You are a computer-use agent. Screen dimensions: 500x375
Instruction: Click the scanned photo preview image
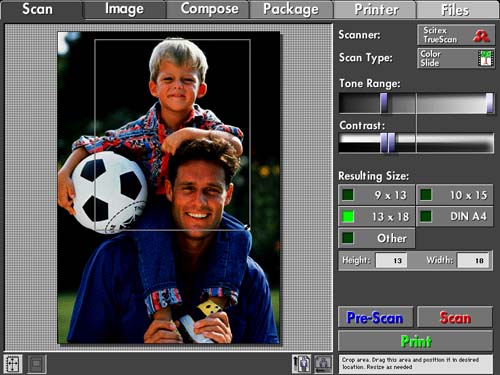[169, 188]
